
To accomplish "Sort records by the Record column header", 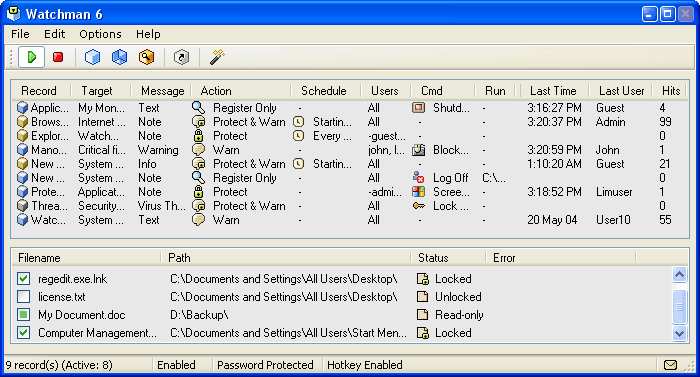I will tap(41, 91).
